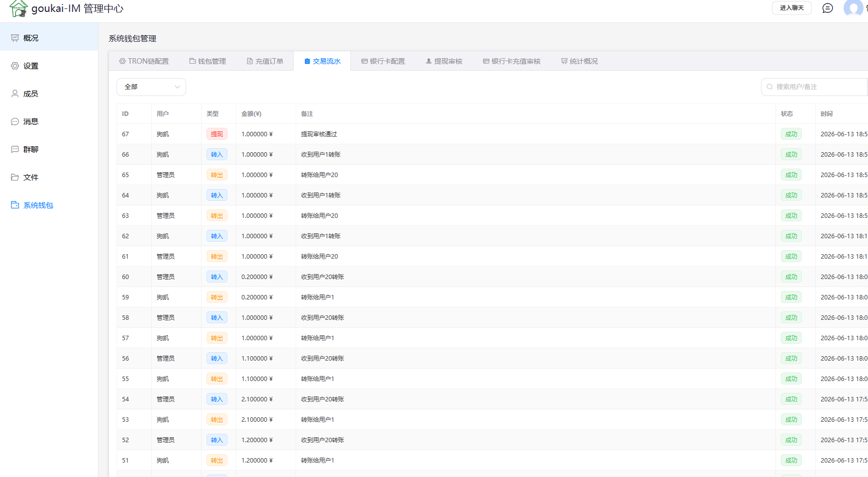Image resolution: width=868 pixels, height=477 pixels.
Task: Open 消息 in the sidebar
Action: [49, 121]
